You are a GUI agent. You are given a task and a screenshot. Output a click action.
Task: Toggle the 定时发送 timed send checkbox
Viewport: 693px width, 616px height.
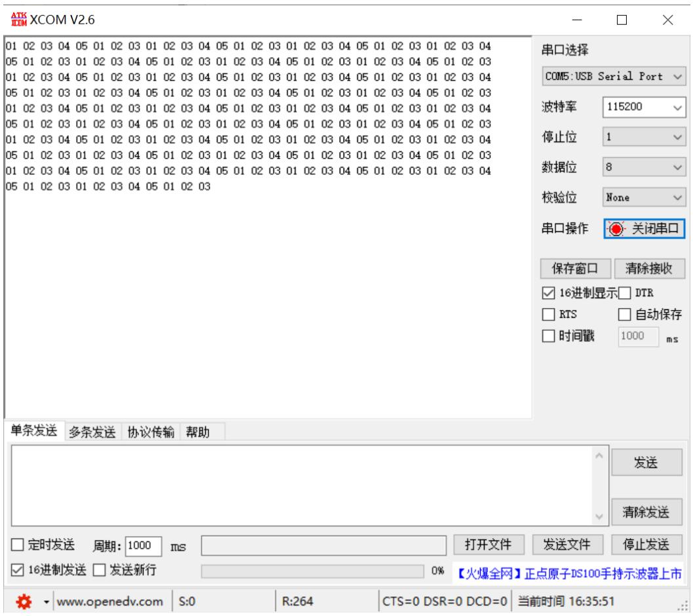pos(17,545)
